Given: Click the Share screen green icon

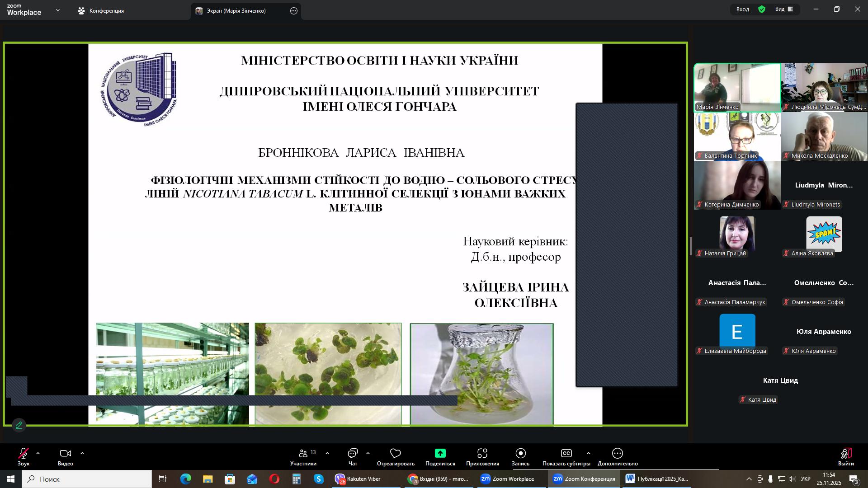Looking at the screenshot, I should click(x=440, y=453).
